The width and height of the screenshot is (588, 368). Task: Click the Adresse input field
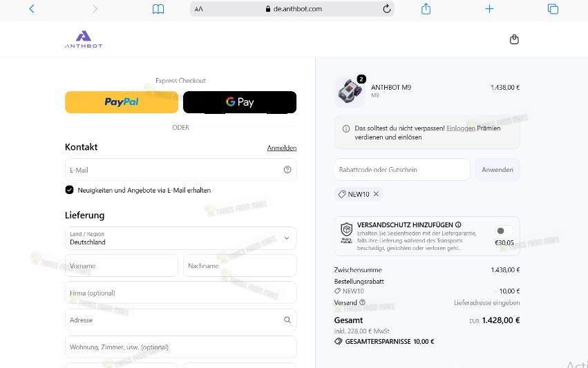click(x=181, y=320)
